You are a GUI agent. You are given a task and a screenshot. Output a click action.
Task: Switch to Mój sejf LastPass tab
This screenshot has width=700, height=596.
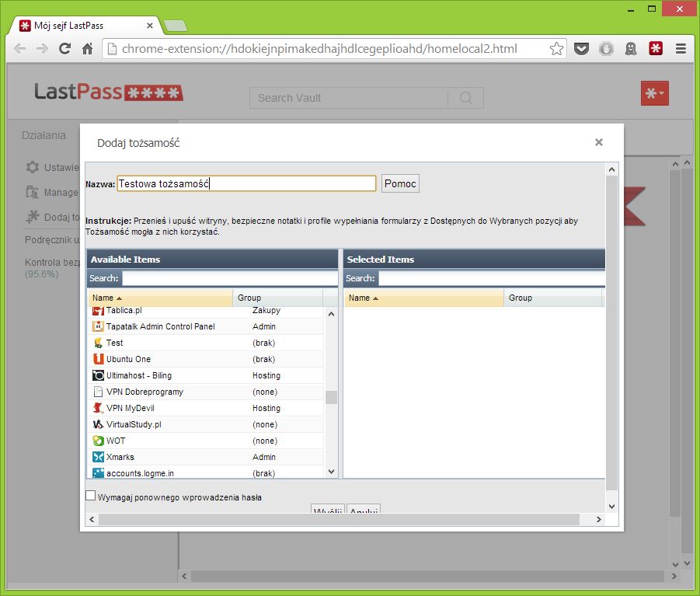click(85, 26)
